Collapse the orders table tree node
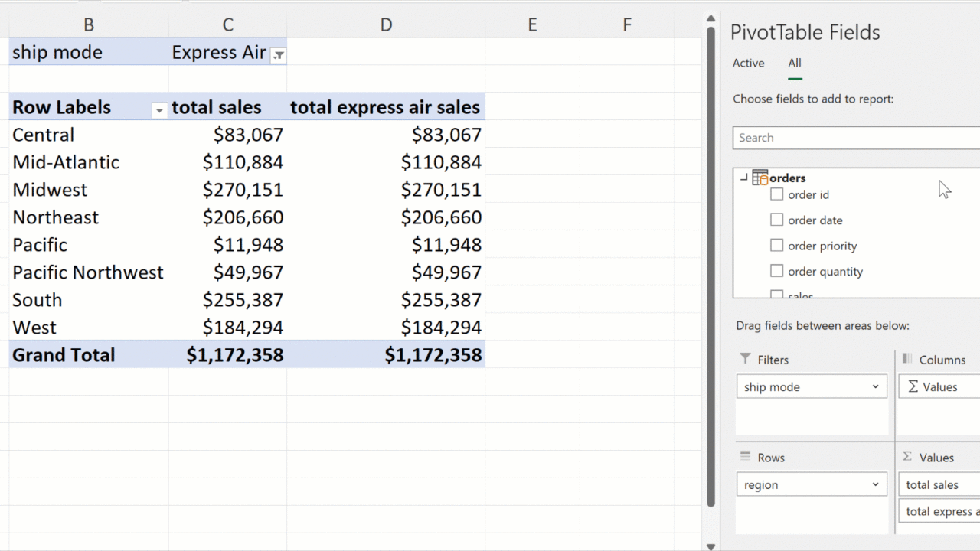 [x=743, y=178]
